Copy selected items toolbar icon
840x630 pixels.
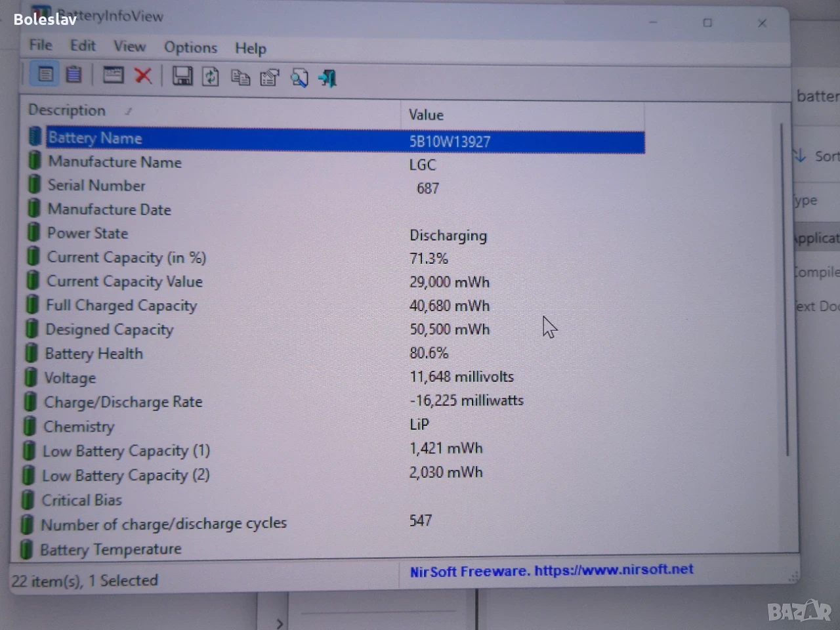(x=240, y=78)
